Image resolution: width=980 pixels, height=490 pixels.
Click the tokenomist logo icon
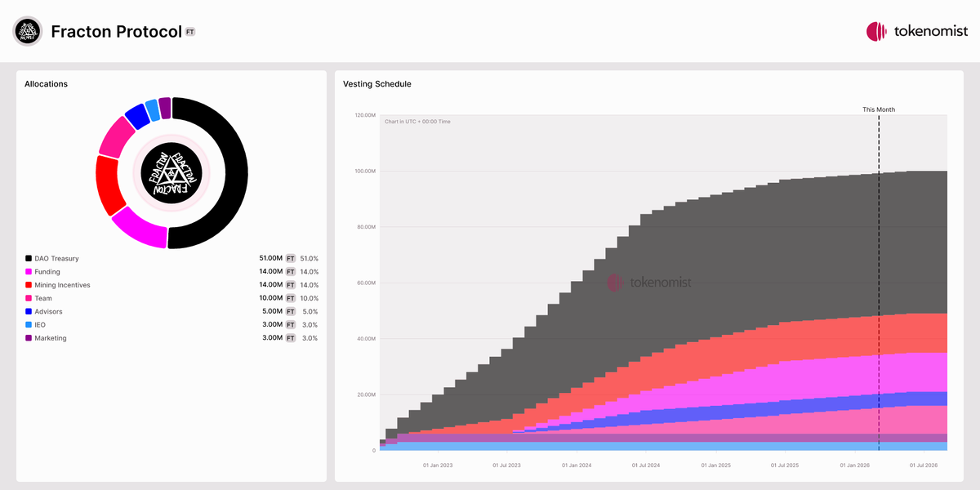click(876, 32)
